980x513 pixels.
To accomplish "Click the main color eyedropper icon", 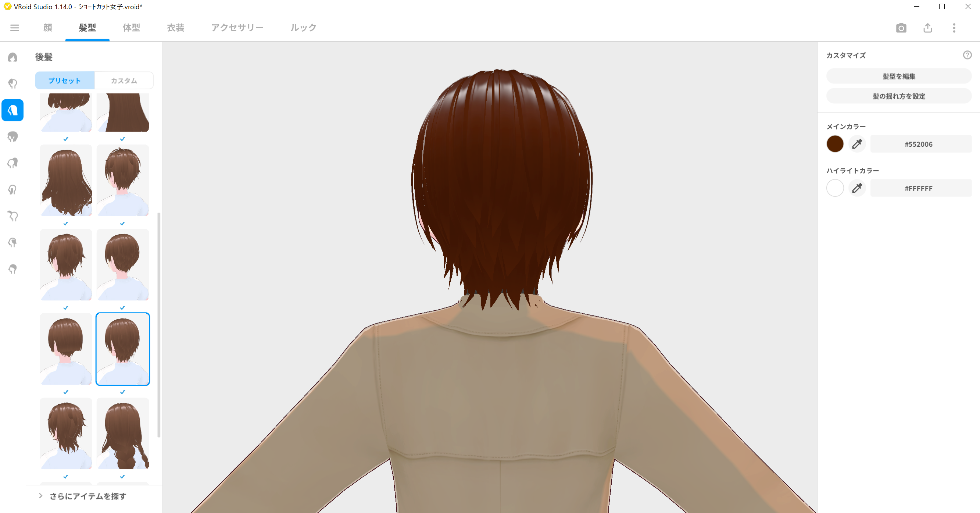I will 857,144.
